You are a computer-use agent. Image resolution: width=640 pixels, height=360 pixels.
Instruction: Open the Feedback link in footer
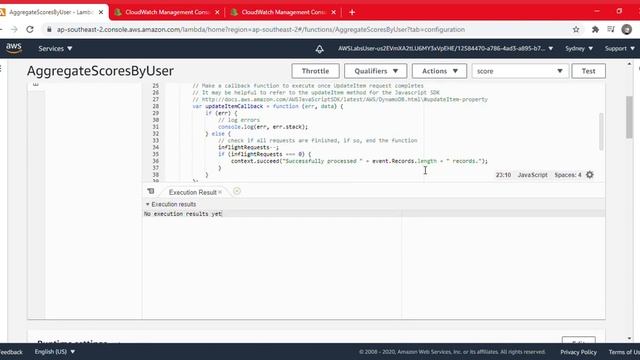pos(11,352)
